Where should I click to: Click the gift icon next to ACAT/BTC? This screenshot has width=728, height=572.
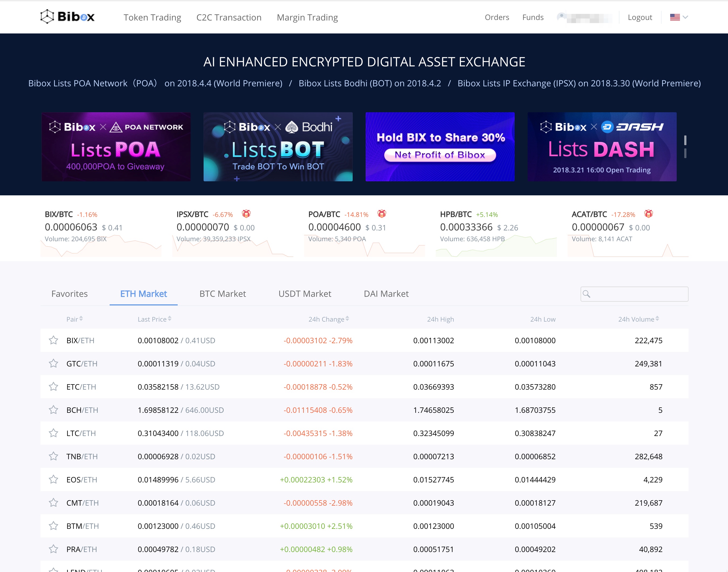(x=649, y=214)
